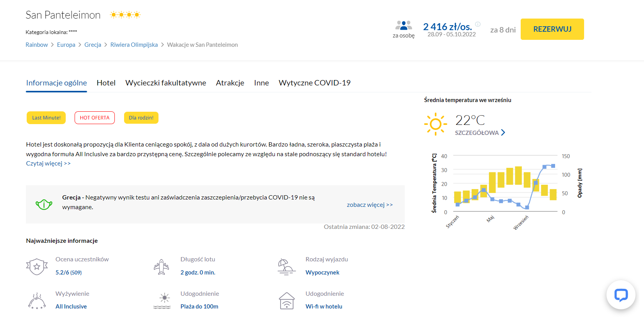644x329 pixels.
Task: Open the Wycieczki fakultatywne tab
Action: click(x=165, y=83)
